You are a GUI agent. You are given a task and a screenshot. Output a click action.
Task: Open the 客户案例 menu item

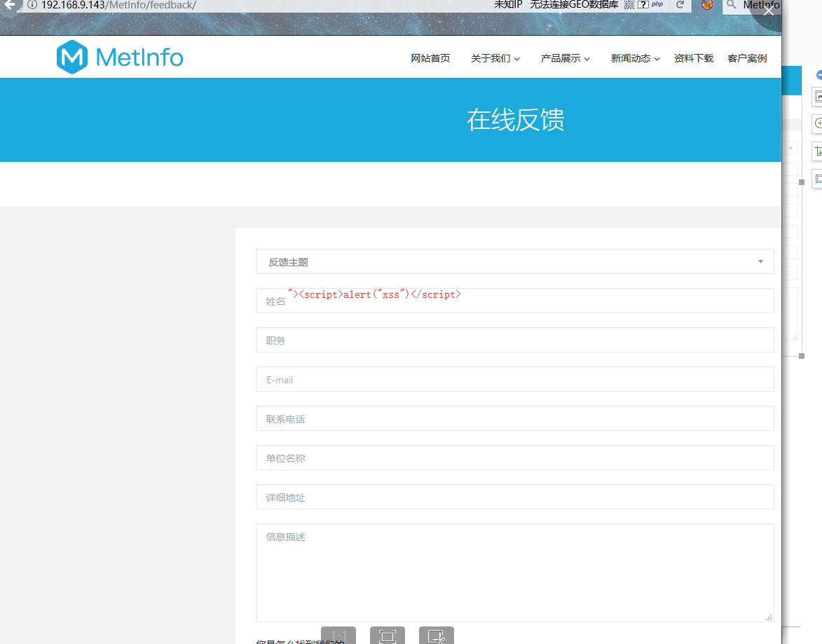pyautogui.click(x=747, y=58)
